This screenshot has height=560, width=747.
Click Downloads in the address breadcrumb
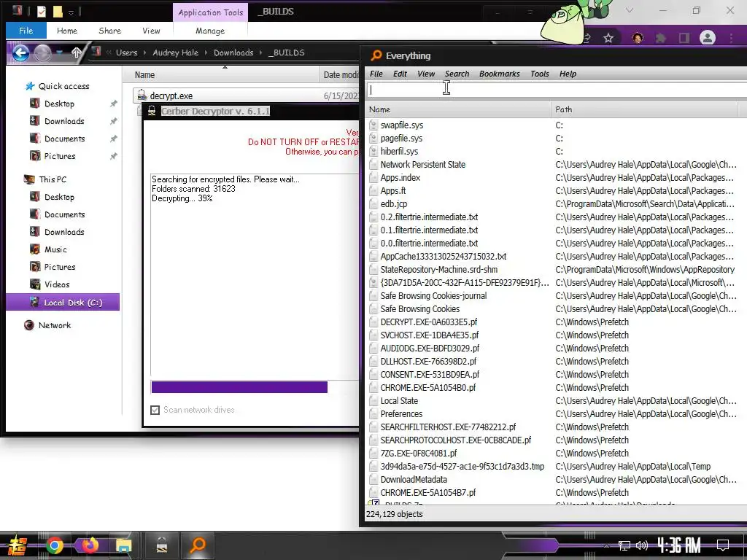(x=233, y=52)
